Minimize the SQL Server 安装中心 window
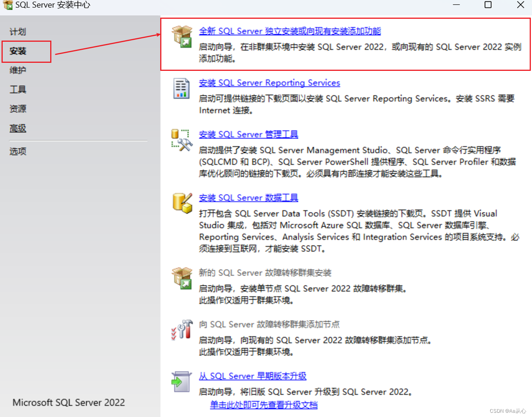The width and height of the screenshot is (532, 417). point(456,5)
